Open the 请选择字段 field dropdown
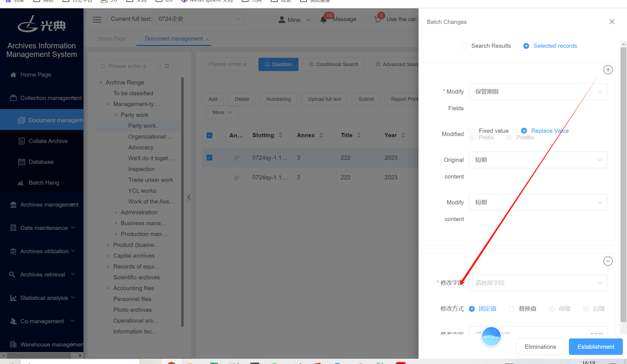Image resolution: width=627 pixels, height=364 pixels. pyautogui.click(x=538, y=283)
